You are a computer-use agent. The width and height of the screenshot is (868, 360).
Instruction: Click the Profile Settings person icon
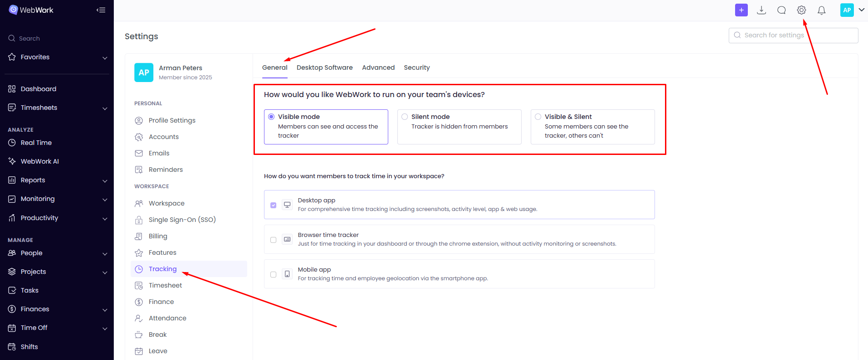click(x=139, y=120)
